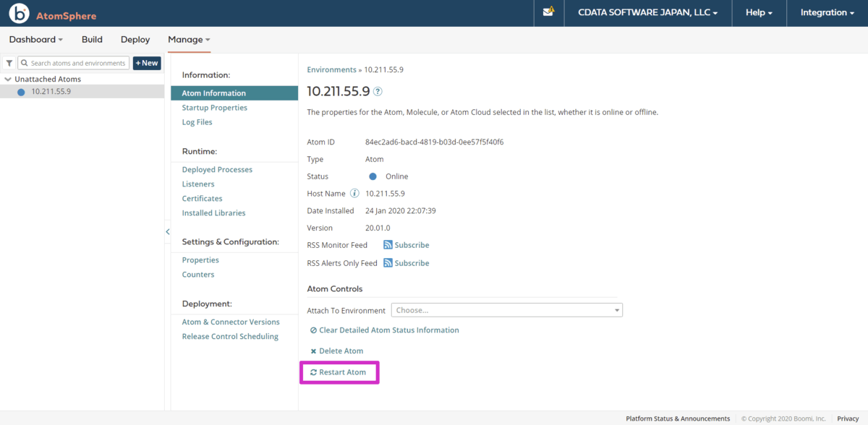Open Platform Status & Announcements
868x425 pixels.
coord(678,418)
